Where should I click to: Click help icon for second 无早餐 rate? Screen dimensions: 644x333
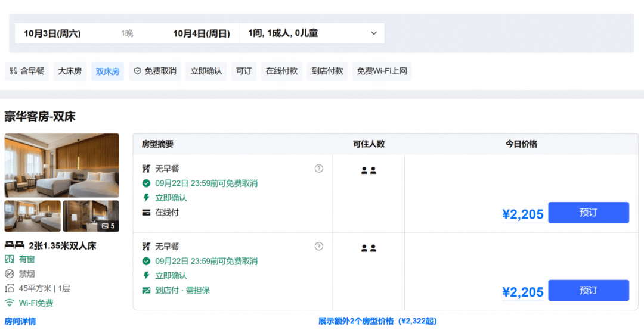(x=318, y=246)
